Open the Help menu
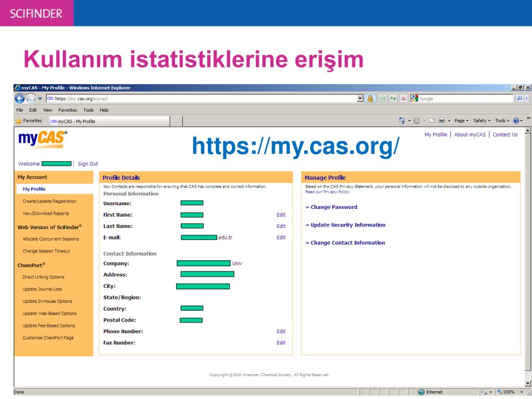This screenshot has height=399, width=532. click(x=104, y=110)
